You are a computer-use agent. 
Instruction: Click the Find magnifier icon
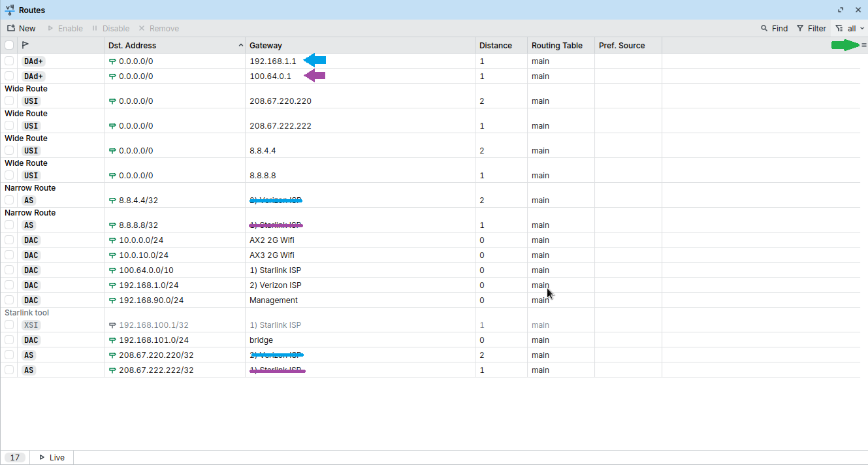(x=764, y=28)
